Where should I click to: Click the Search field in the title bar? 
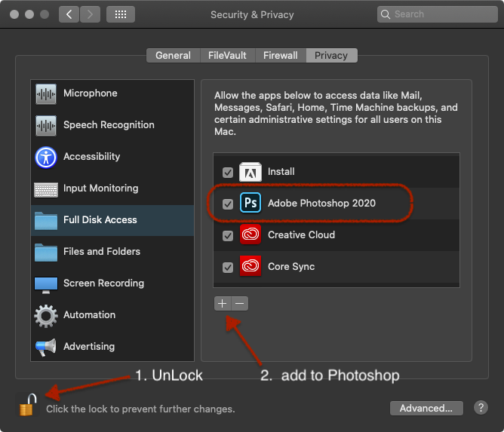(432, 14)
